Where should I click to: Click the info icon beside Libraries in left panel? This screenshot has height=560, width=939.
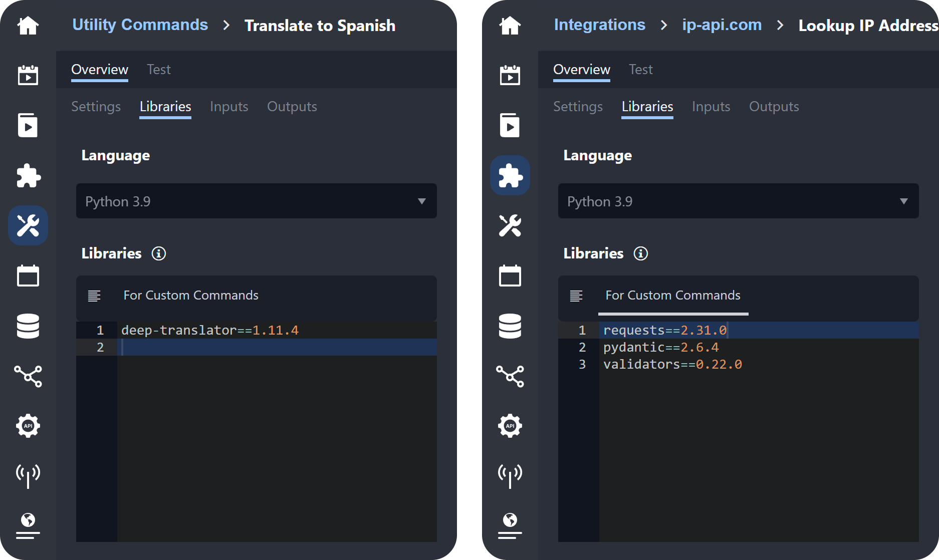pyautogui.click(x=159, y=253)
